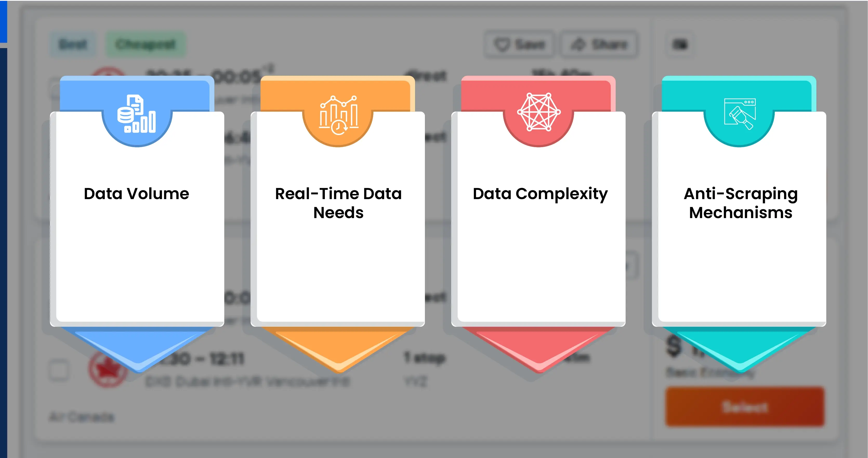Image resolution: width=868 pixels, height=458 pixels.
Task: Click the red network mesh icon
Action: click(x=539, y=112)
